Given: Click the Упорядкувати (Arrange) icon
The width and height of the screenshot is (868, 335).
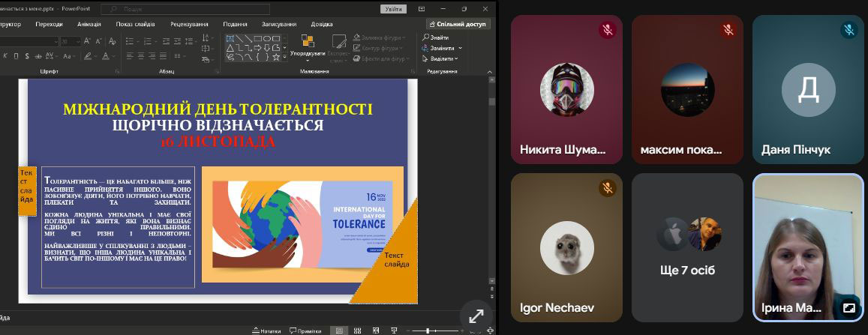Looking at the screenshot, I should point(308,41).
